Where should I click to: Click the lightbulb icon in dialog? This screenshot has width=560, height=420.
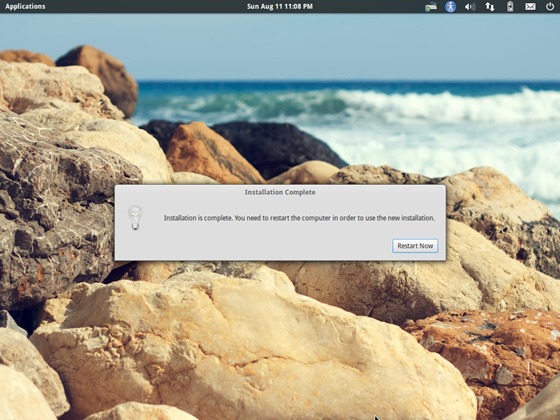[x=135, y=217]
